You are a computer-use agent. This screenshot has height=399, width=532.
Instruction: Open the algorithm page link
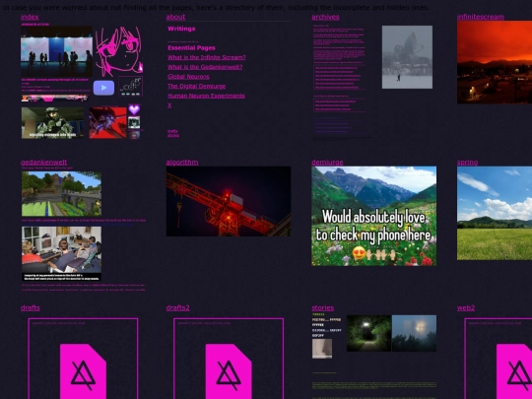coord(182,163)
